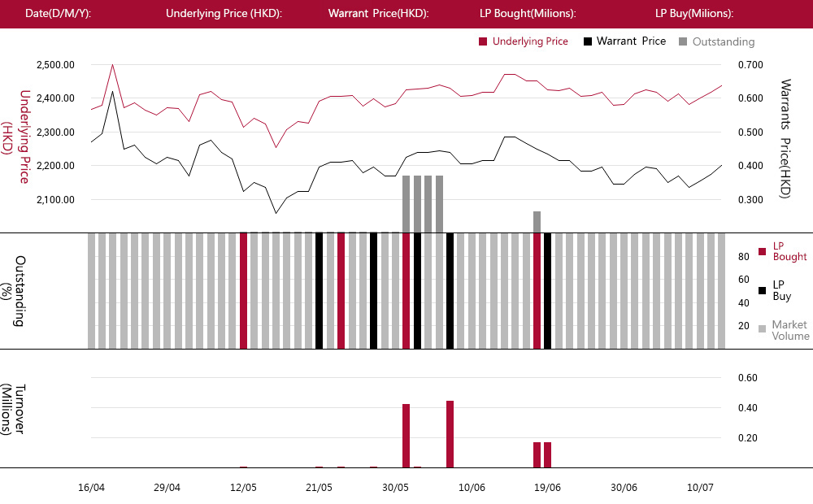Image resolution: width=813 pixels, height=504 pixels.
Task: Click the 29/04 date axis label
Action: coord(167,488)
